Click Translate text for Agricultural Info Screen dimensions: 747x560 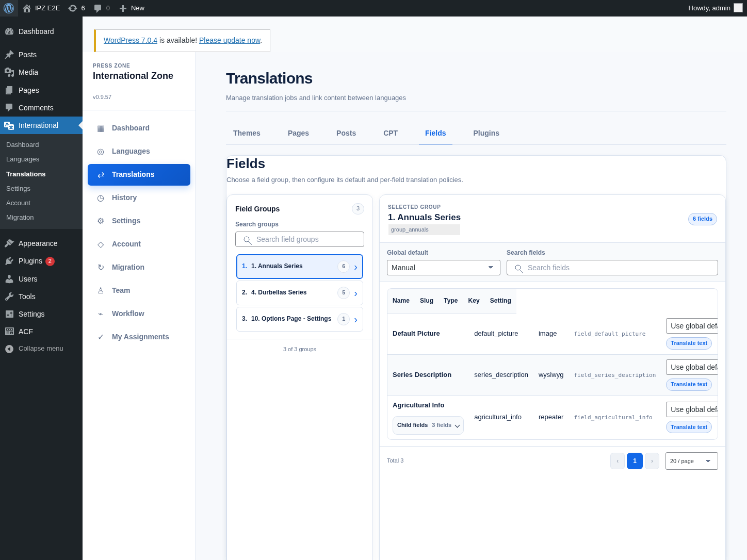click(689, 427)
